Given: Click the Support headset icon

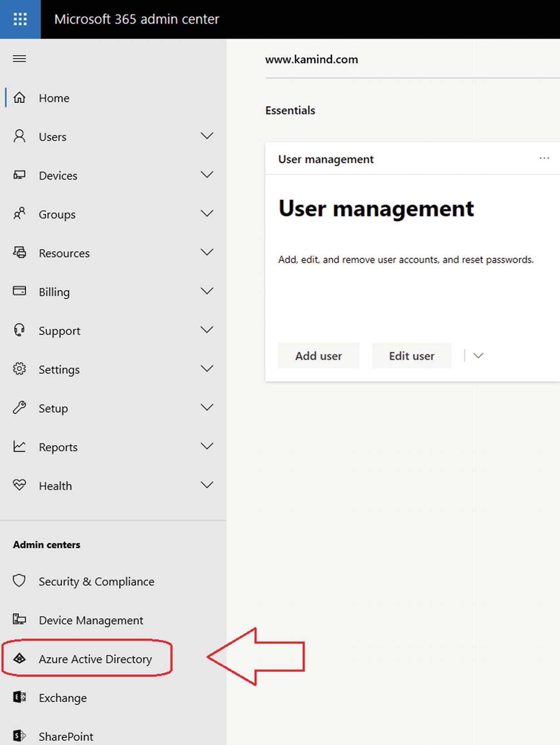Looking at the screenshot, I should tap(20, 330).
